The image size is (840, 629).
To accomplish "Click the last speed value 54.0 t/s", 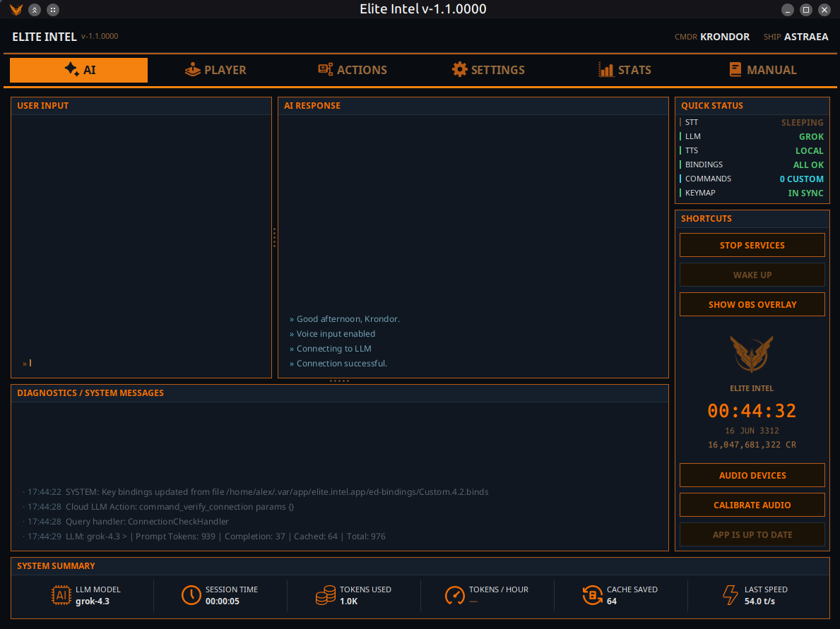I will [759, 601].
